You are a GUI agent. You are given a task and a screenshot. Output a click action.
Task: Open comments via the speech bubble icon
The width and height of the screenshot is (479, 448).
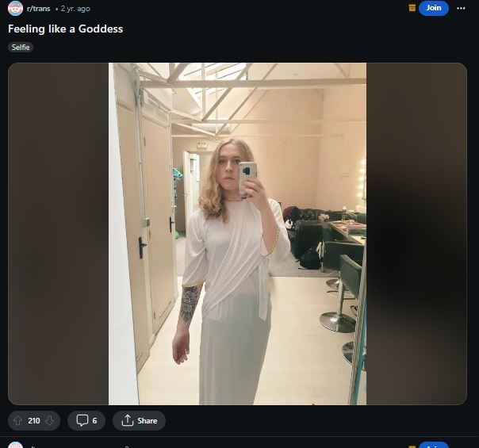[82, 420]
